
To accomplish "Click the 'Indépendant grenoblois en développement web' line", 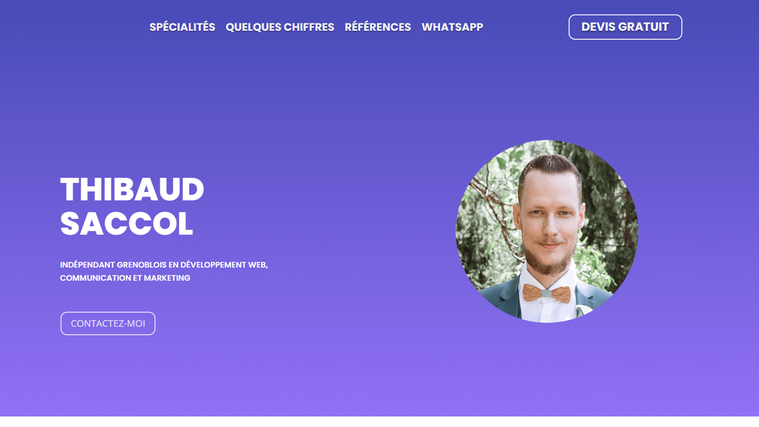I will pos(164,265).
